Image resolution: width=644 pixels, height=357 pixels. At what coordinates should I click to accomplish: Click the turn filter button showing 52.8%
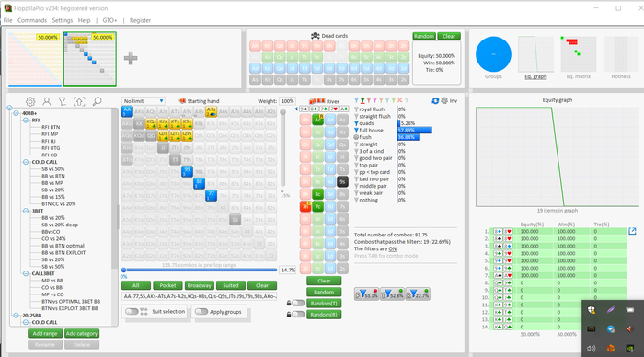click(392, 294)
